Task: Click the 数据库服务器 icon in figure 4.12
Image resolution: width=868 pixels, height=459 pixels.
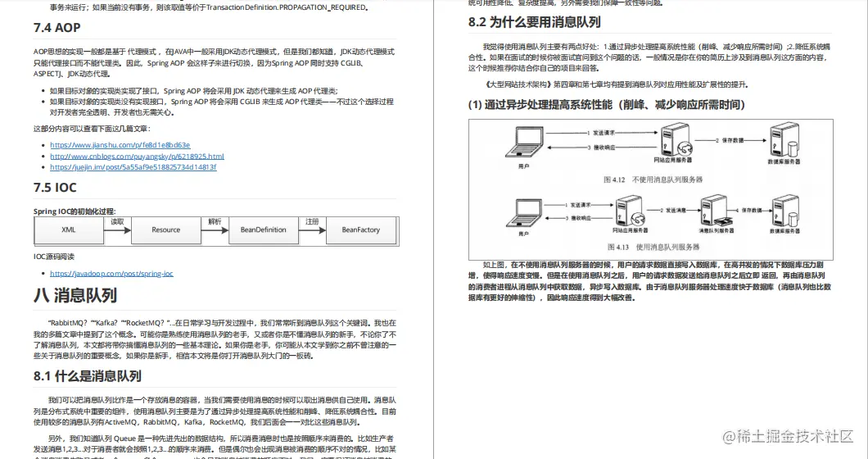Action: 784,140
